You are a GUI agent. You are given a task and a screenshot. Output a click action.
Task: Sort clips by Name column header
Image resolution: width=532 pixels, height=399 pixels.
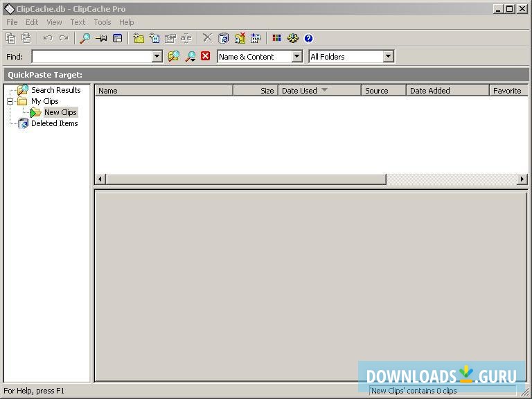point(164,91)
